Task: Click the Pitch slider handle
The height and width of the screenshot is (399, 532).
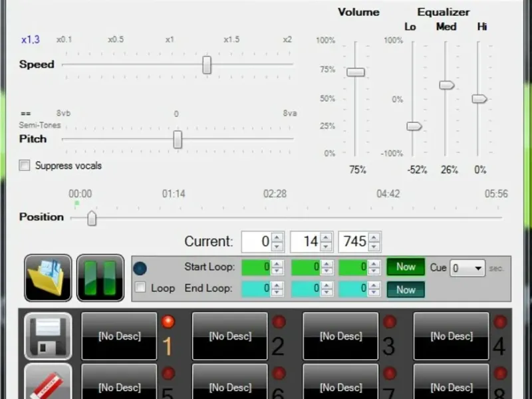Action: (178, 140)
